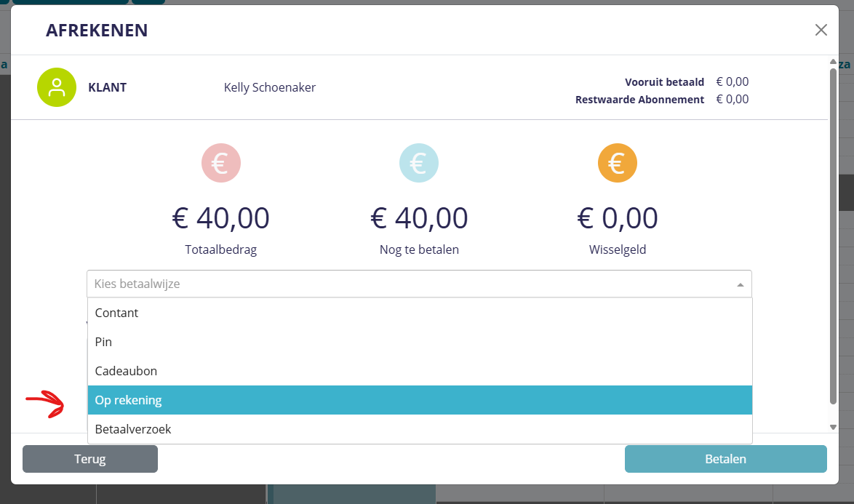Click the blue euro Nog te betalen icon
The height and width of the screenshot is (504, 854).
(419, 163)
